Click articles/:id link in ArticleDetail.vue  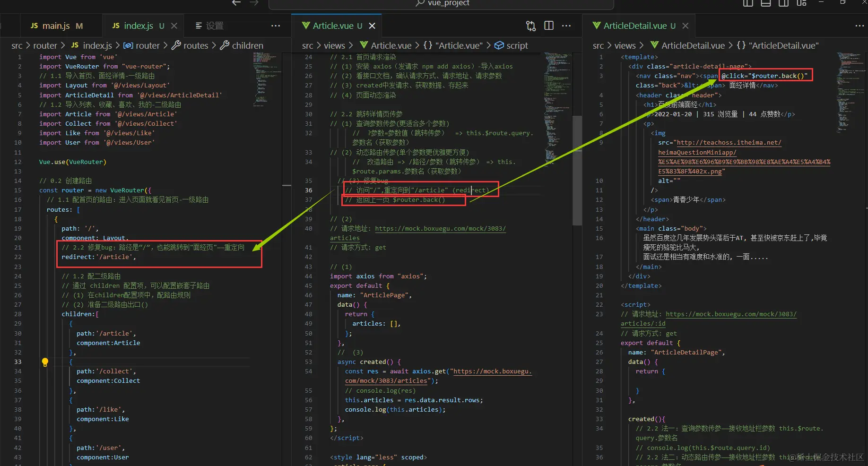pyautogui.click(x=643, y=324)
